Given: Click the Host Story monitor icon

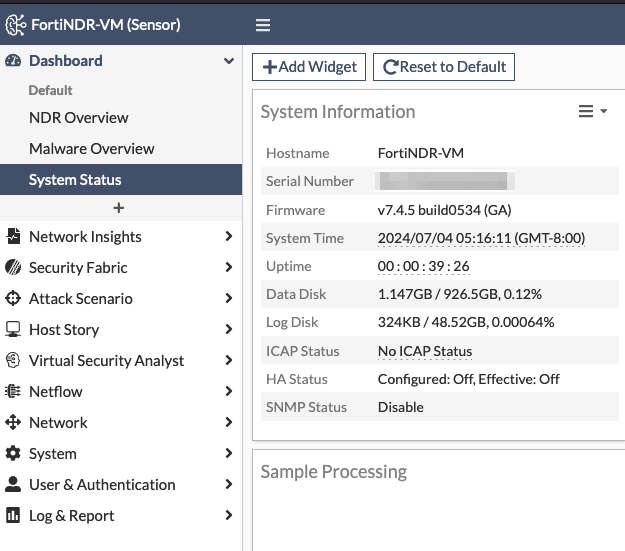Looking at the screenshot, I should (13, 330).
